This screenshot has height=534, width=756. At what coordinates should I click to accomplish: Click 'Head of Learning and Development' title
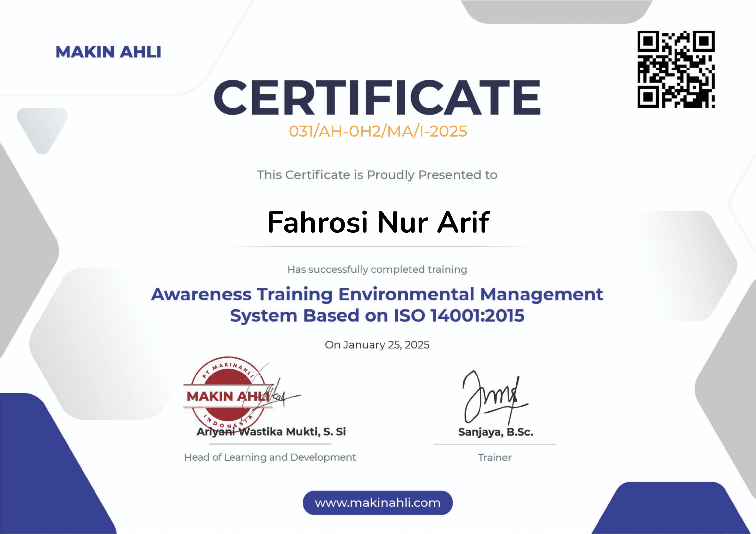click(x=270, y=457)
